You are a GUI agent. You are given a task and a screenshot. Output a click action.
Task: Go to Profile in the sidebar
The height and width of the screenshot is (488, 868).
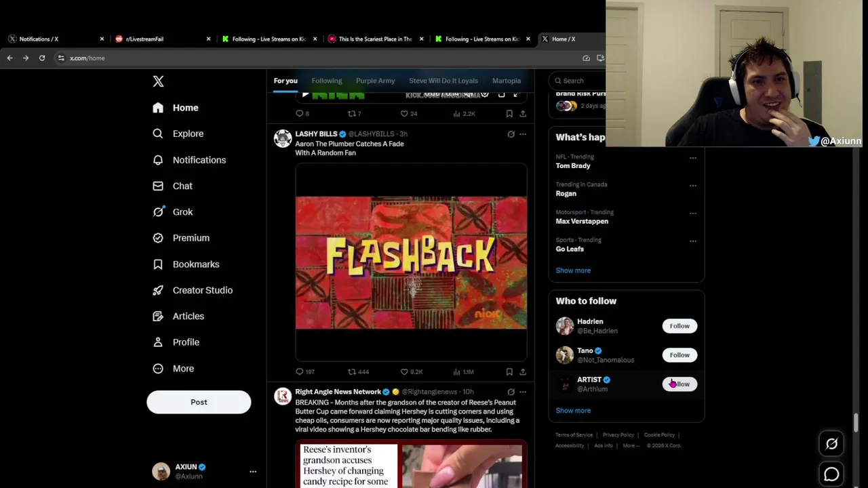pyautogui.click(x=176, y=342)
